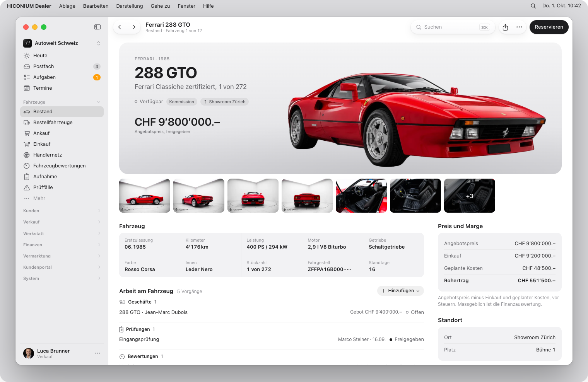Click the share icon in the toolbar
The image size is (588, 382).
pyautogui.click(x=505, y=27)
